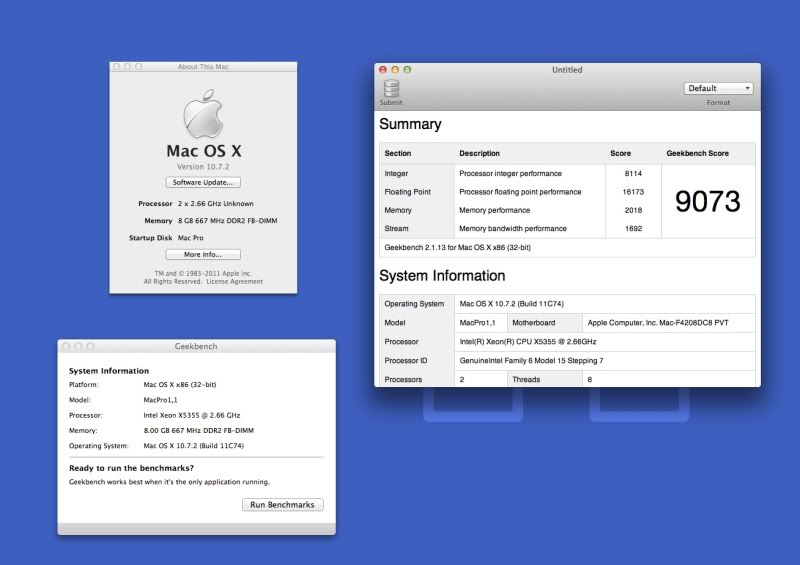Select 'Intel Xeon X5355 @ 2.66 GHz' in Geekbench window

point(192,415)
